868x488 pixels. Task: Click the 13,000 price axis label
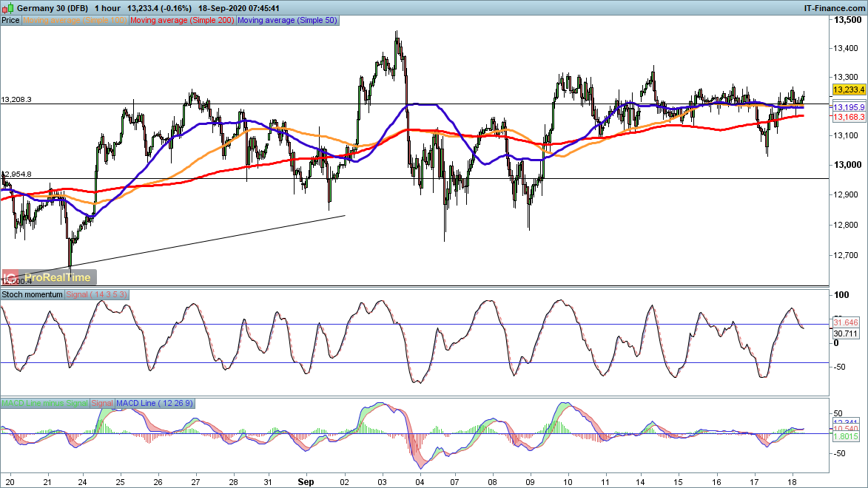pos(847,164)
